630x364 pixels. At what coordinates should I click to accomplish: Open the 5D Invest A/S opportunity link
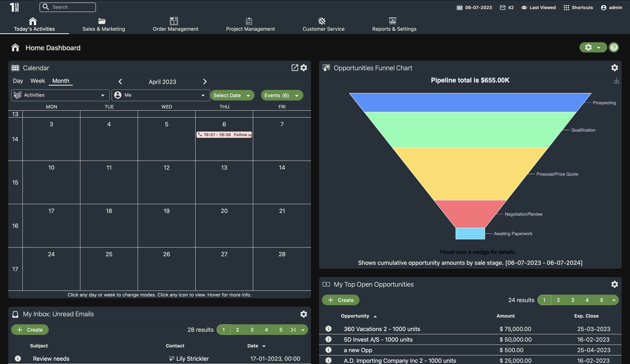coord(378,340)
